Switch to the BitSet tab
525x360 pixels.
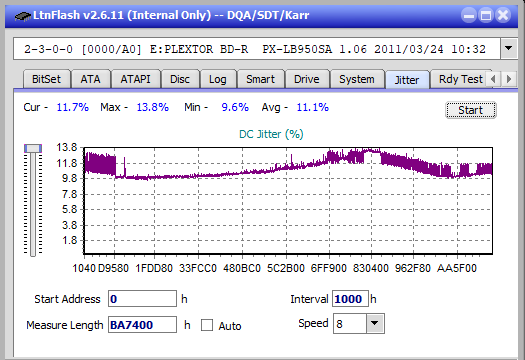point(46,79)
